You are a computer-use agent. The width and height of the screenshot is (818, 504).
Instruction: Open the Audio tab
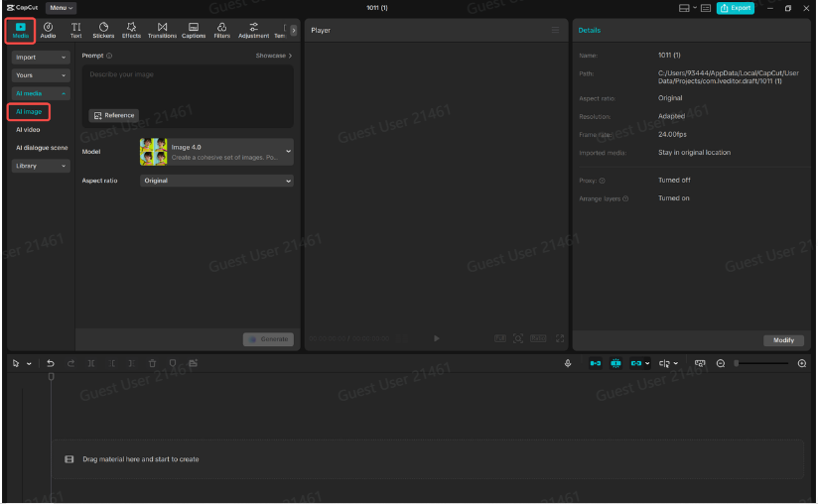pyautogui.click(x=48, y=30)
